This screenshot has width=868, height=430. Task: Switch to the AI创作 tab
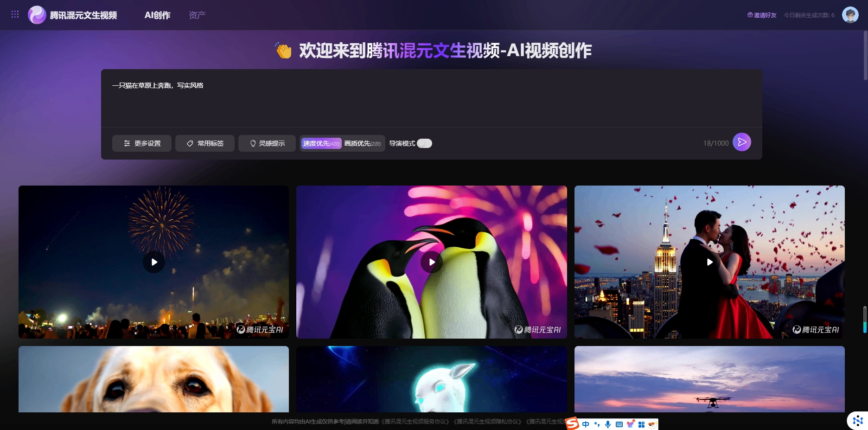pos(157,15)
